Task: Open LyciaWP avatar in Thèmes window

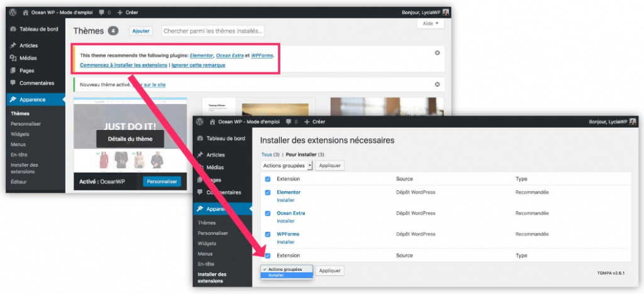Action: [446, 13]
